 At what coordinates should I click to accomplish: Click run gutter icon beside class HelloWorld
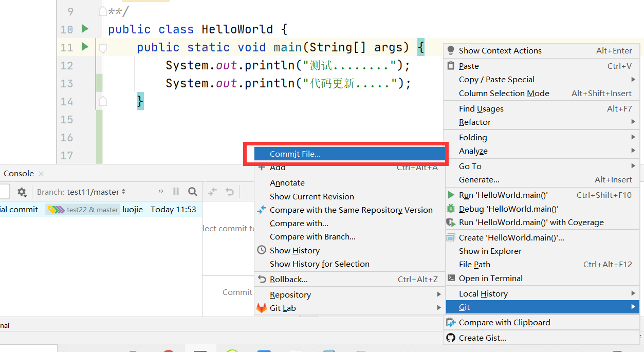tap(85, 29)
